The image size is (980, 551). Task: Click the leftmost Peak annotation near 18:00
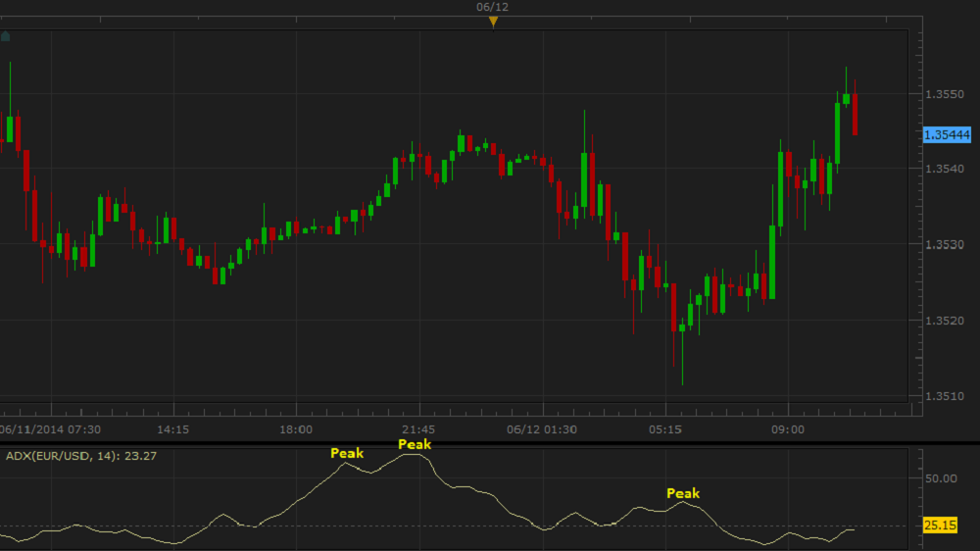[x=347, y=453]
